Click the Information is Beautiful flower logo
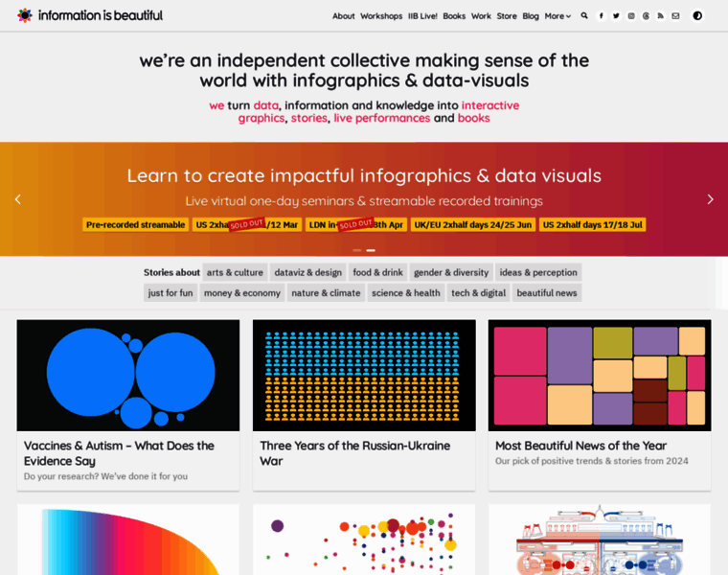The height and width of the screenshot is (575, 728). (25, 15)
